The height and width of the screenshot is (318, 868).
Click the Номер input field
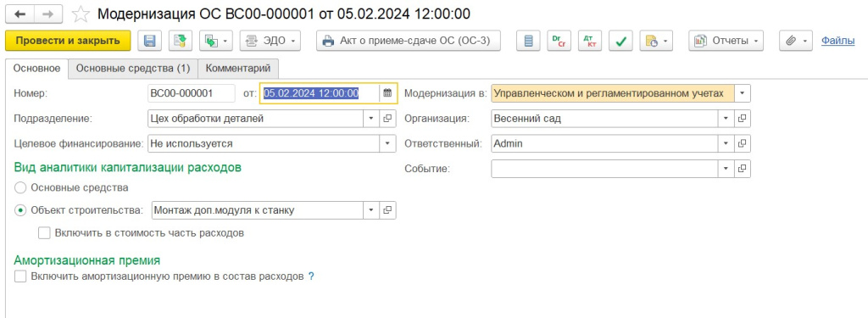[192, 93]
